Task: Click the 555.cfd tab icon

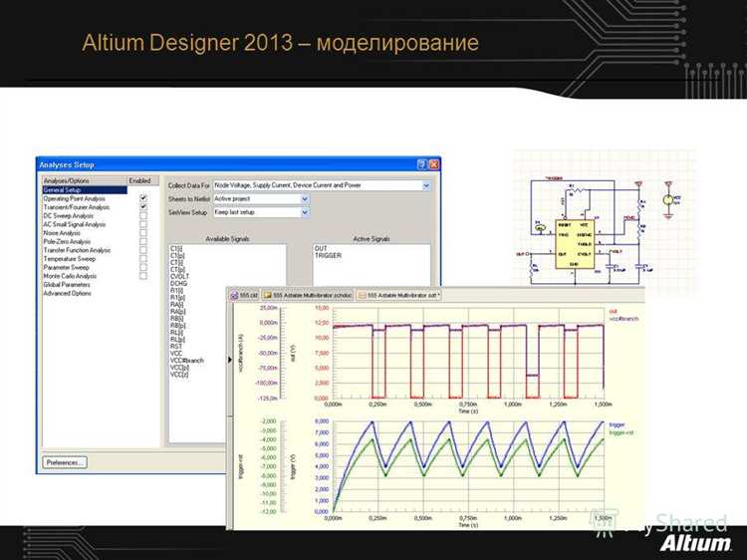Action: [234, 296]
